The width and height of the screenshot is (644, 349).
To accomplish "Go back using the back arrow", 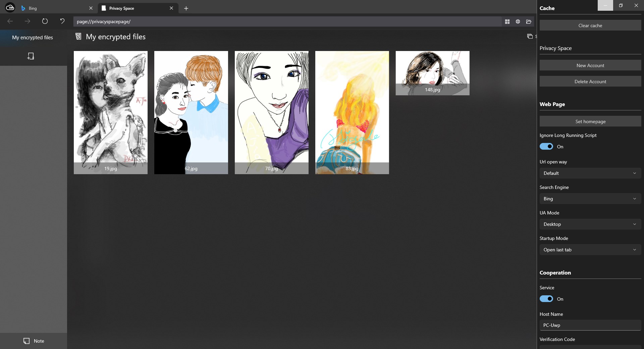I will (x=10, y=21).
